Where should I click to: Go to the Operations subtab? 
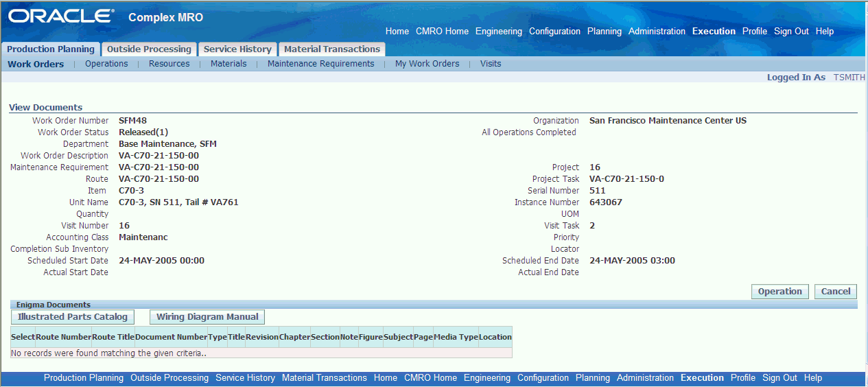106,64
